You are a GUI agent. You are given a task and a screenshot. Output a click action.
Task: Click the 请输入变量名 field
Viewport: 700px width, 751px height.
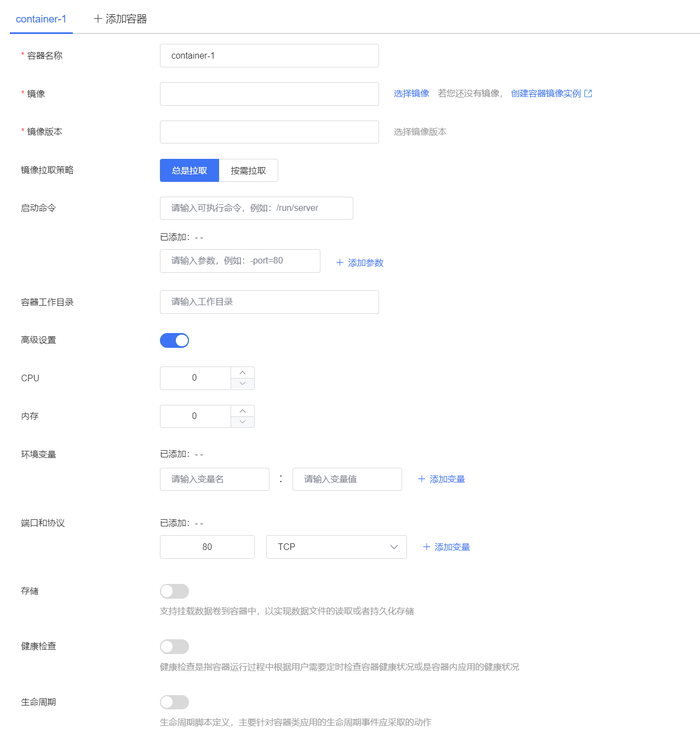click(x=214, y=479)
